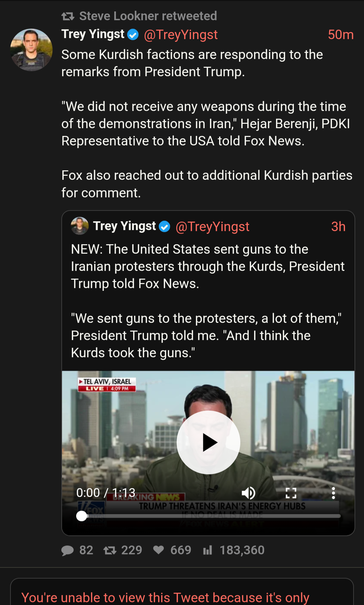The width and height of the screenshot is (364, 605).
Task: Click the blue verified badge in main tweet
Action: (x=133, y=34)
